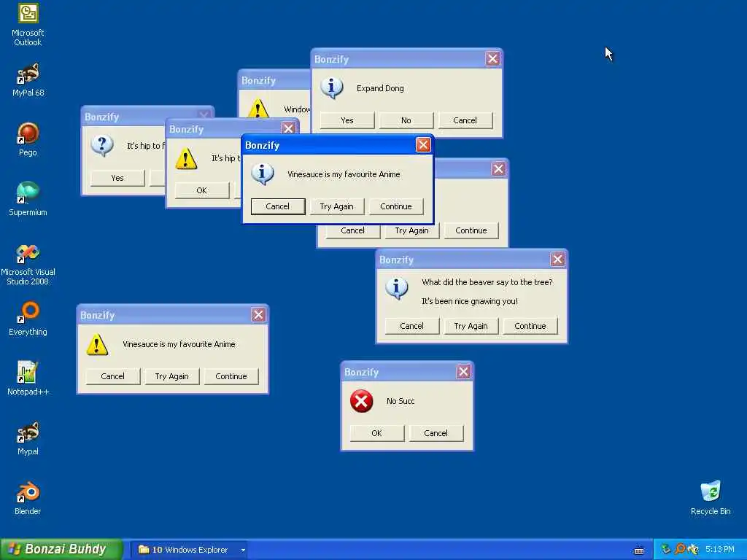Select the MyPal 68 desktop shortcut
This screenshot has width=747, height=560.
28,80
